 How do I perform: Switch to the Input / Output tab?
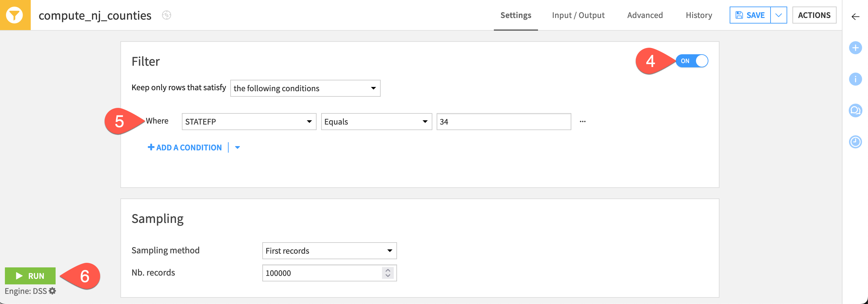coord(578,15)
